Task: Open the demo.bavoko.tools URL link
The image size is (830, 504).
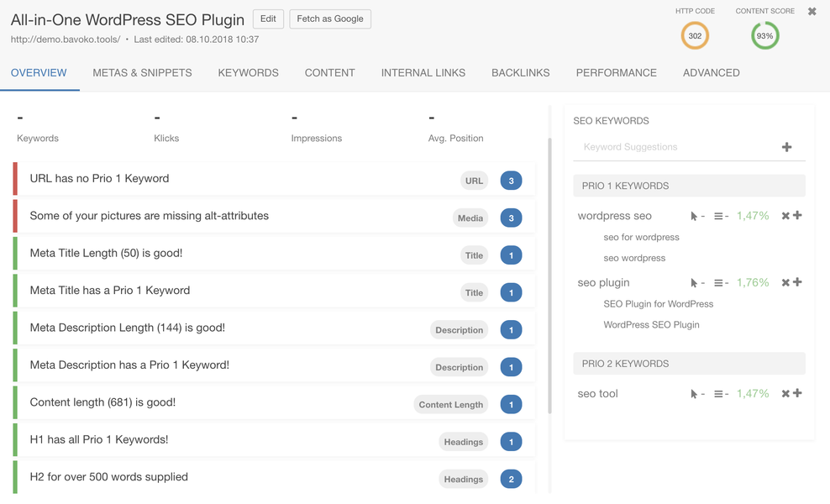Action: [66, 39]
